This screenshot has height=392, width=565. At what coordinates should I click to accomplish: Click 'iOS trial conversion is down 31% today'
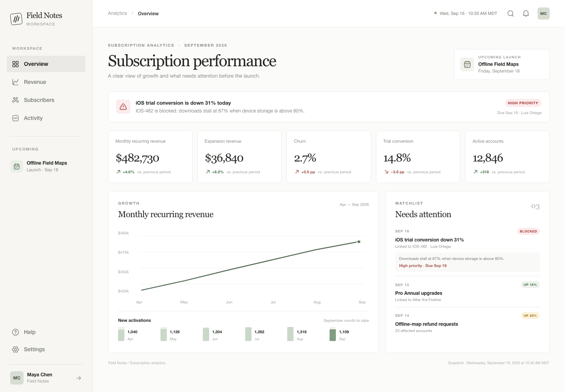point(183,103)
